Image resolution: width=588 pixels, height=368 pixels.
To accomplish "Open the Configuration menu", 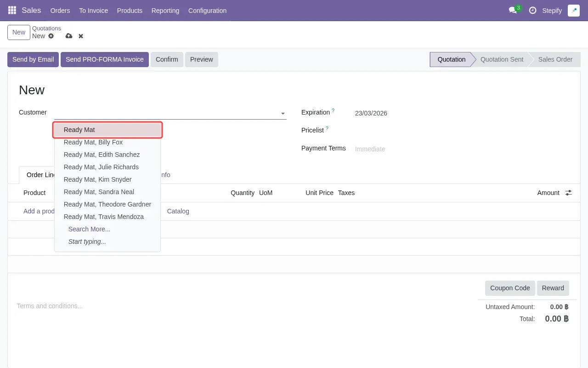I will pos(207,11).
